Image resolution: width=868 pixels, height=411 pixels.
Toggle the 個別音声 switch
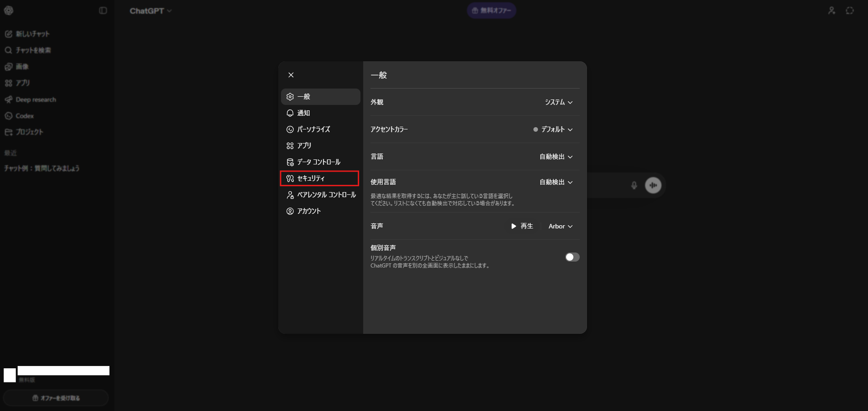(x=572, y=257)
